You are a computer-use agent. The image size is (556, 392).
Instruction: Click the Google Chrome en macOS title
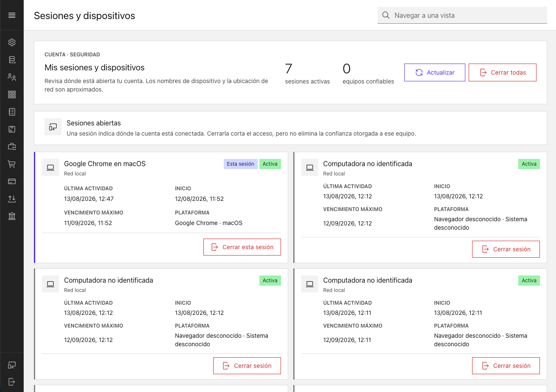click(x=105, y=164)
